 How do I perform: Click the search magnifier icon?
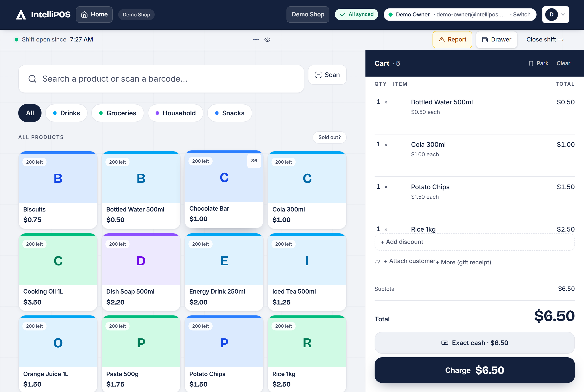pos(32,79)
